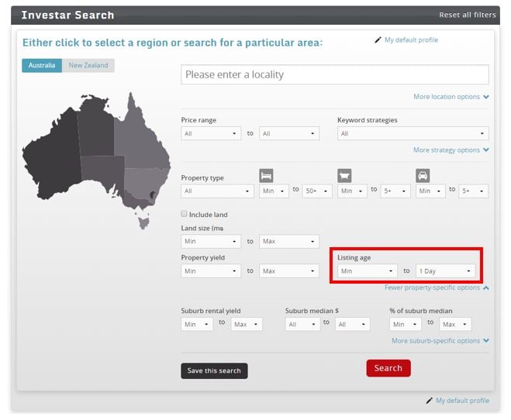
Task: Switch to the New Zealand tab
Action: pos(88,65)
